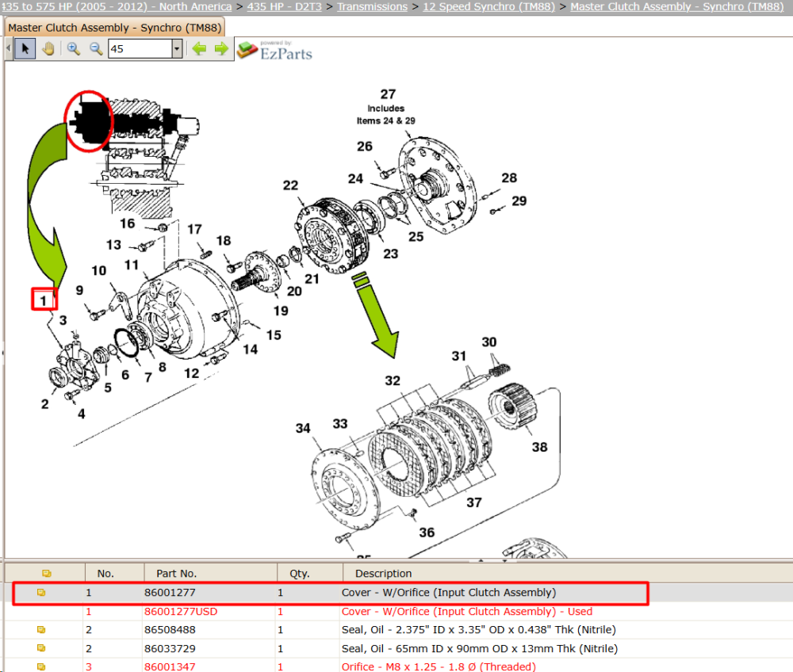793x672 pixels.
Task: Click callout number 22 in diagram
Action: click(x=290, y=185)
